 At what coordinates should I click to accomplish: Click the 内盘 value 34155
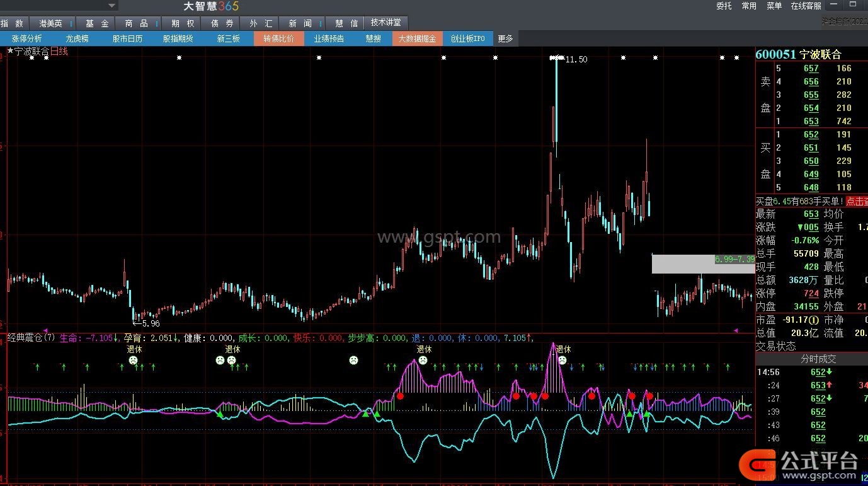[806, 307]
